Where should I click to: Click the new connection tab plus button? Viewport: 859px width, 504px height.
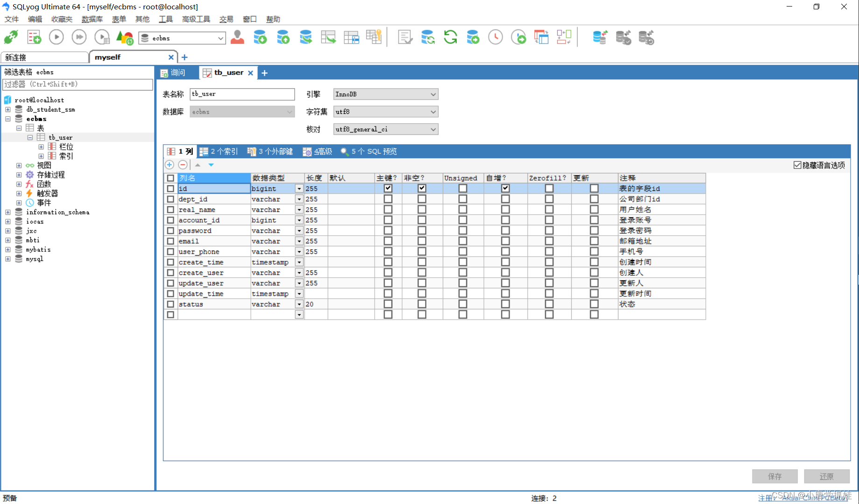click(x=185, y=57)
